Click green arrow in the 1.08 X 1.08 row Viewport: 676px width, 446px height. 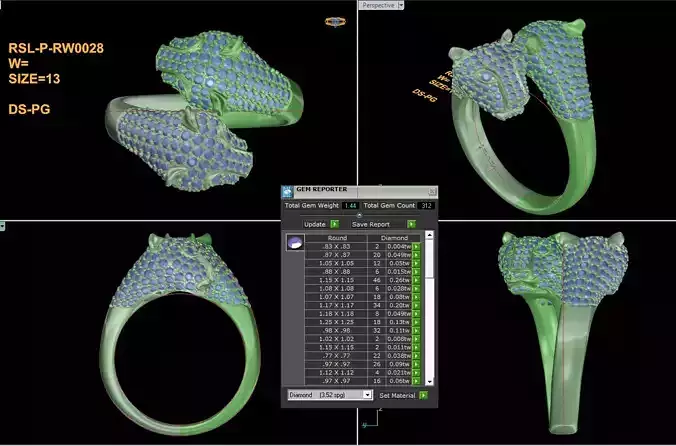416,289
